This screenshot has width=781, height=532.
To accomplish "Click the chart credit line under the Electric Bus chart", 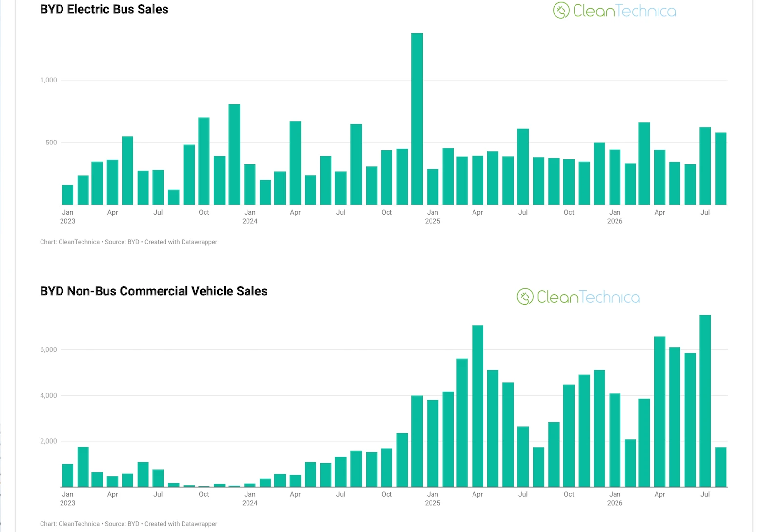I will point(128,242).
